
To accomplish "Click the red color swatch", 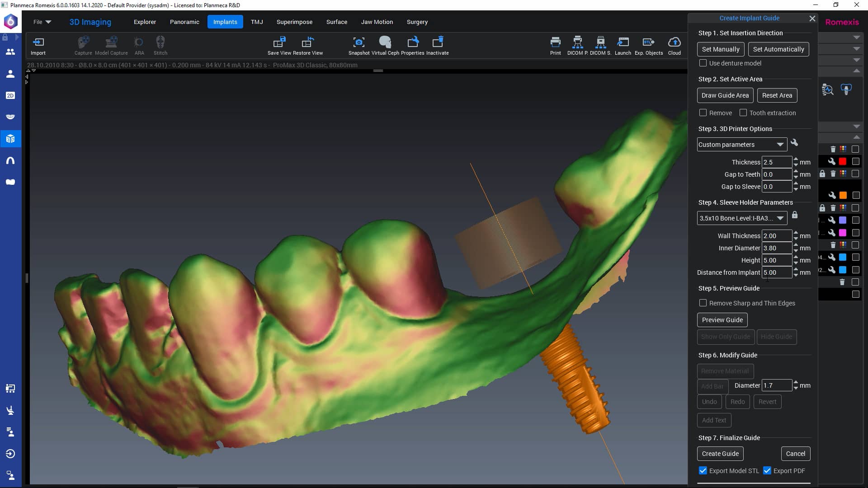I will click(x=843, y=161).
